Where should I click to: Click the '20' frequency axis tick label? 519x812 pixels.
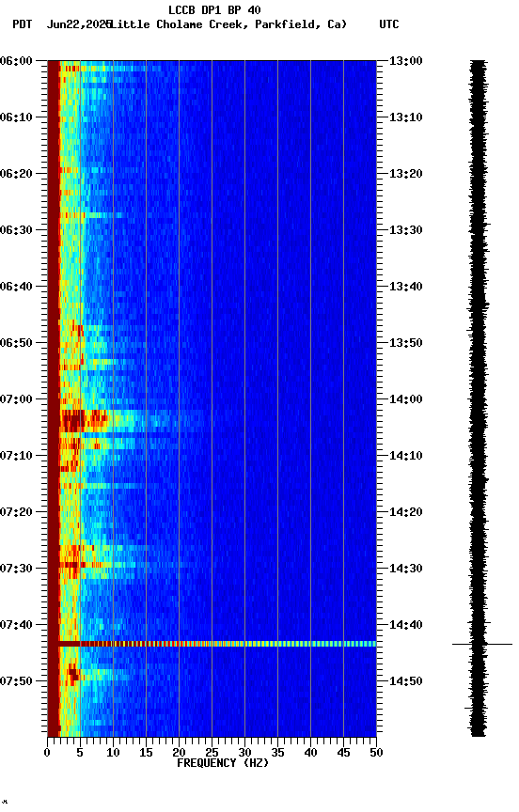point(179,753)
